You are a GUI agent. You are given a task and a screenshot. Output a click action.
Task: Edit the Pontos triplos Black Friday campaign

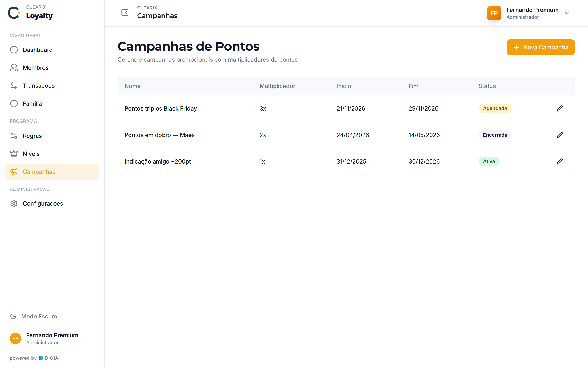pyautogui.click(x=560, y=108)
